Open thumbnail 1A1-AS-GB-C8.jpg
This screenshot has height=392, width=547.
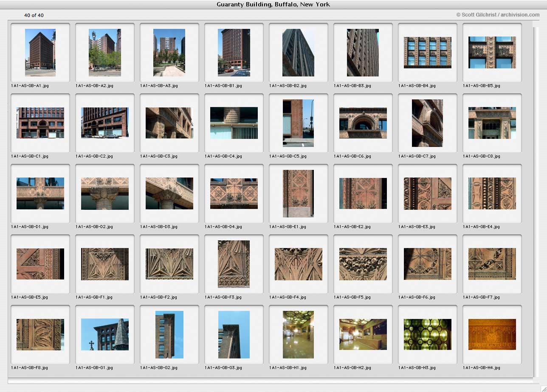pyautogui.click(x=492, y=123)
